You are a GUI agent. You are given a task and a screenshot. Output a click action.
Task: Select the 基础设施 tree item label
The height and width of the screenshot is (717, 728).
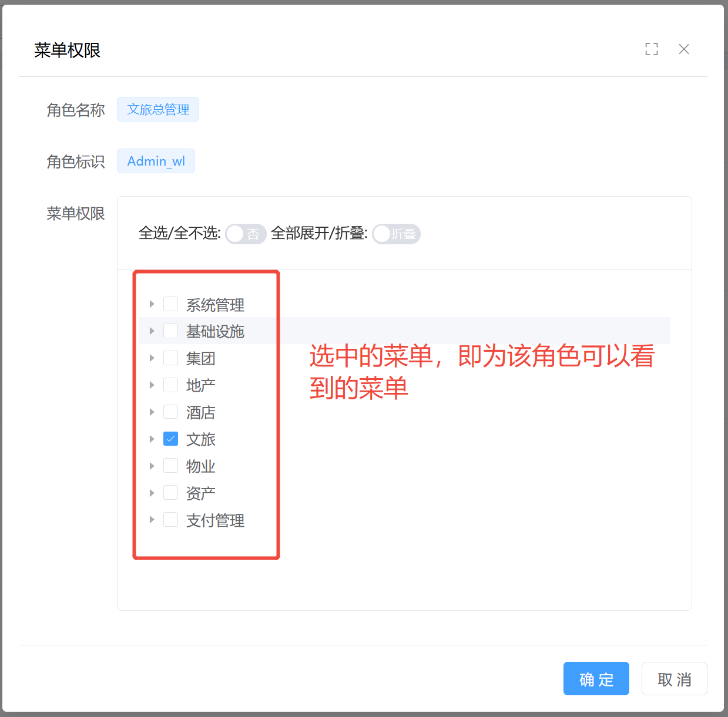coord(215,332)
